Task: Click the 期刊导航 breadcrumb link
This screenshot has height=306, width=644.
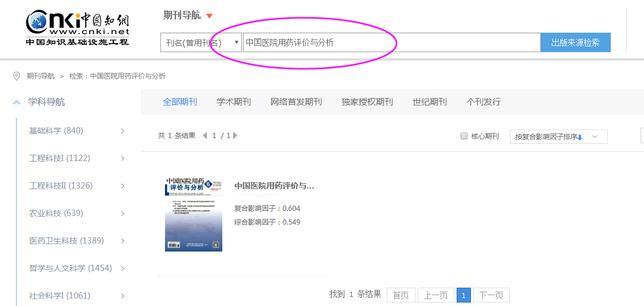Action: [41, 76]
